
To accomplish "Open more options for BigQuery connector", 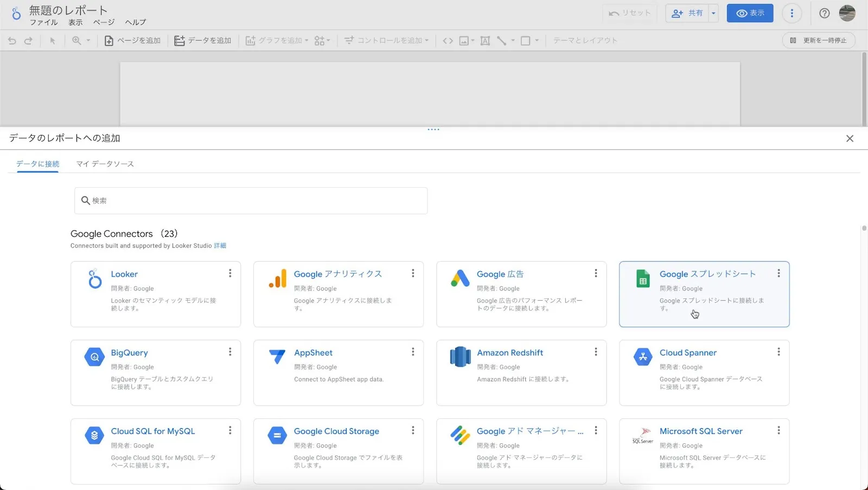I will pyautogui.click(x=230, y=352).
